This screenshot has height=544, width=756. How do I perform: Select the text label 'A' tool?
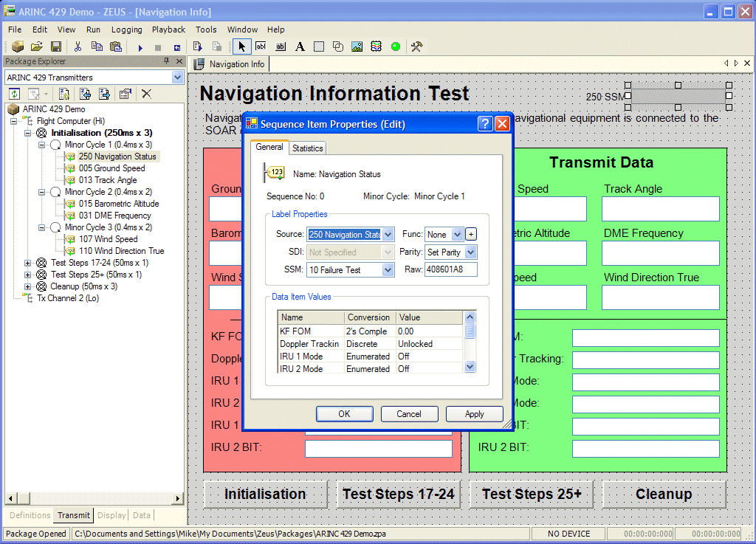300,47
